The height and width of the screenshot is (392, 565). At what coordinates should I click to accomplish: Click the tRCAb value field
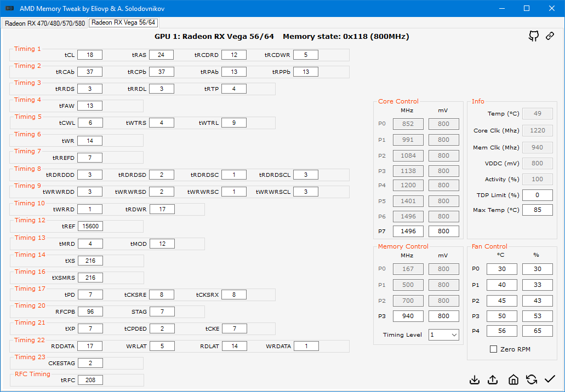[x=90, y=72]
